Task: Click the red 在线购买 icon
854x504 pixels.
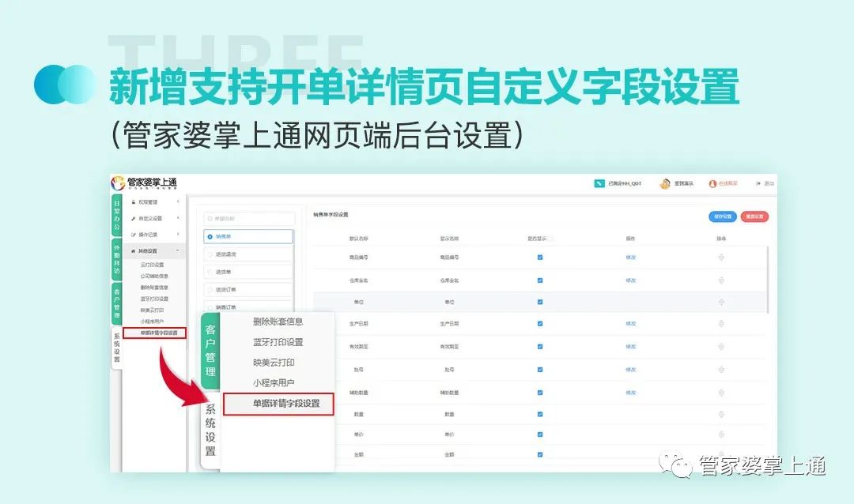Action: pos(712,183)
